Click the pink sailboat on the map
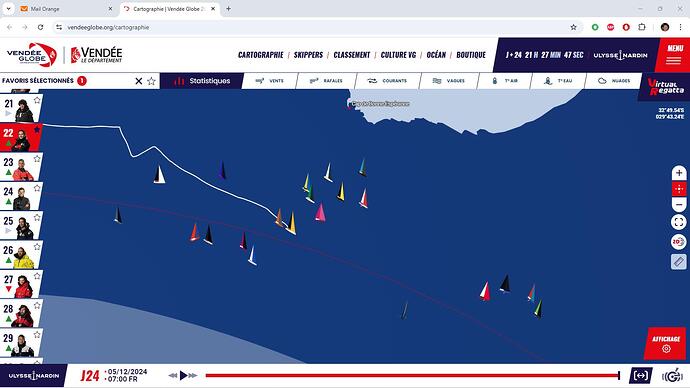Screen dimensions: 690x388 point(320,212)
